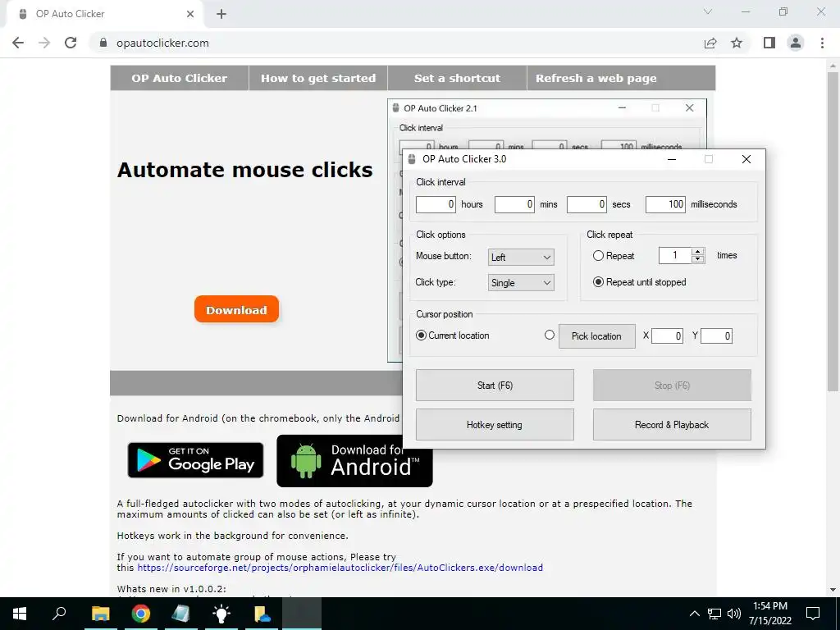Viewport: 840px width, 630px height.
Task: Open the Click type dropdown
Action: (x=521, y=283)
